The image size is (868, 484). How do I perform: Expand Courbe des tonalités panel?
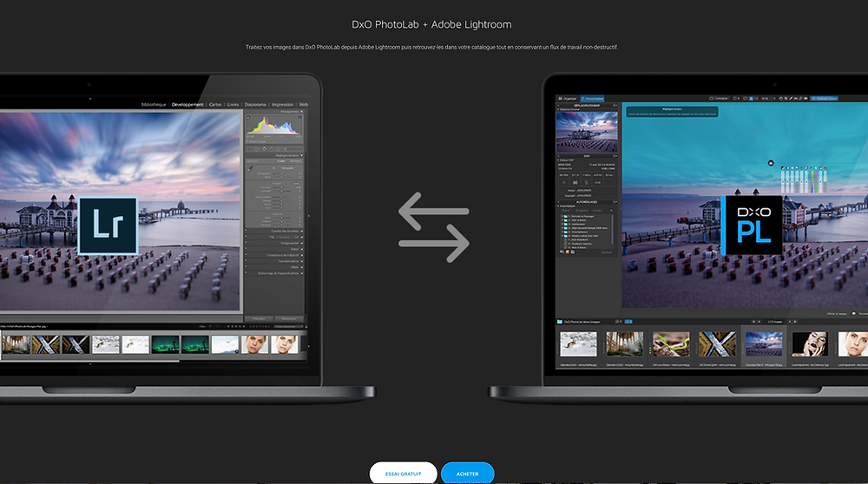274,231
